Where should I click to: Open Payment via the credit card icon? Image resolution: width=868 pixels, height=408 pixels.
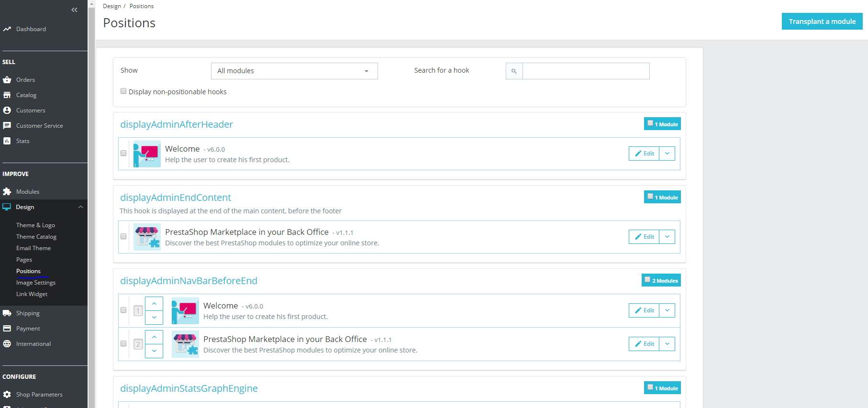pyautogui.click(x=7, y=329)
